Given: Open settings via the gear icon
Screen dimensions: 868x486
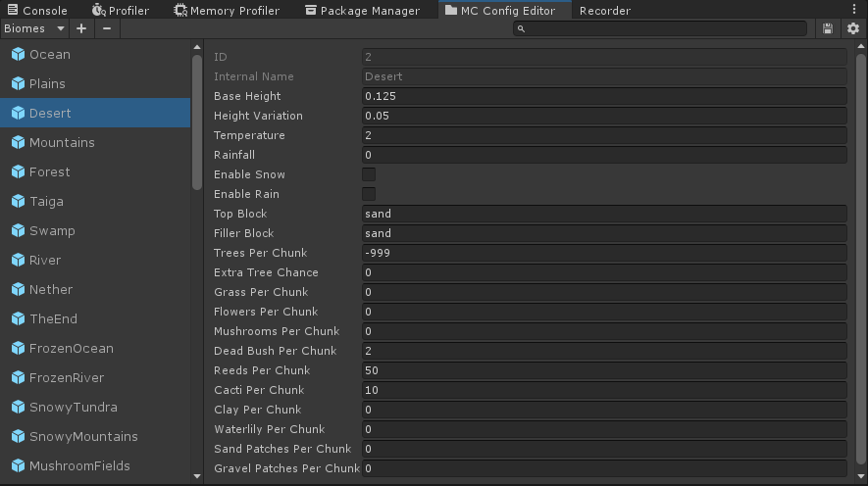Looking at the screenshot, I should coord(853,28).
